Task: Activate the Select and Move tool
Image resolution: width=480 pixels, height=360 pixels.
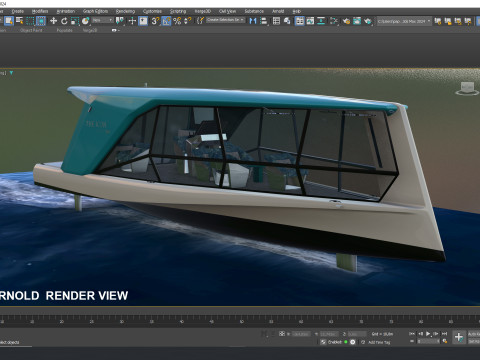Action: pyautogui.click(x=53, y=21)
